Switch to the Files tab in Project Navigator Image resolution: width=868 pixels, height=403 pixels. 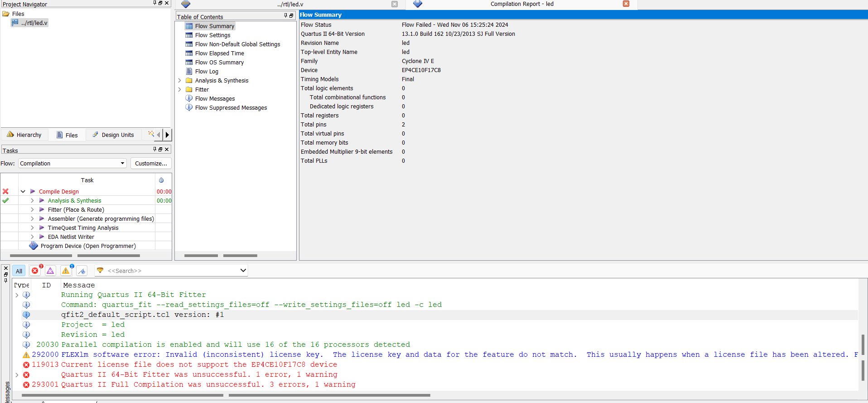(67, 135)
